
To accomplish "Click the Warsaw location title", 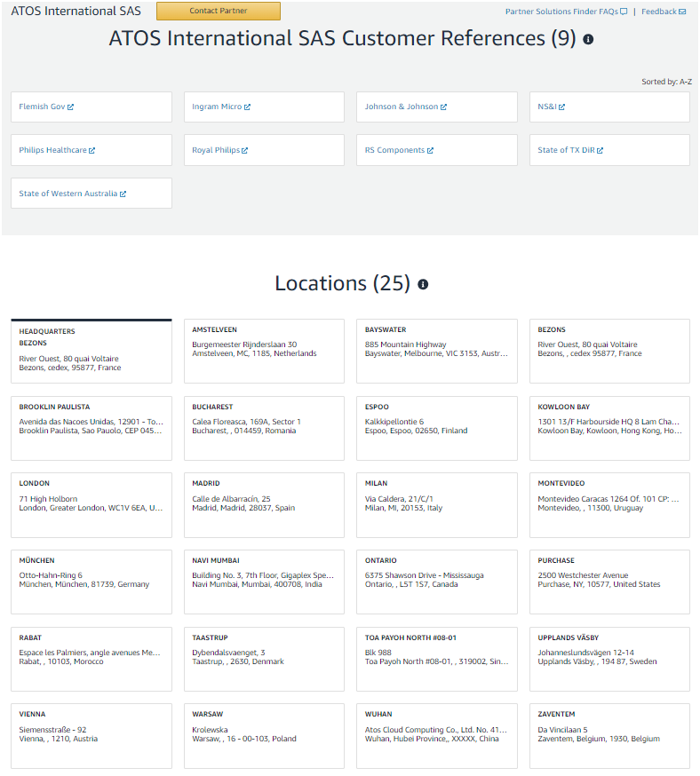I will pos(208,714).
